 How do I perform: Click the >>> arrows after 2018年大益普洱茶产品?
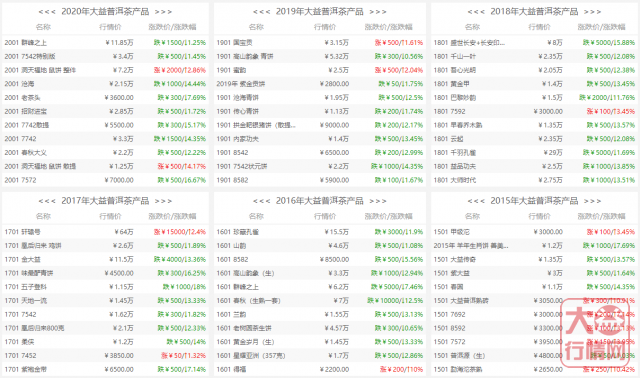pyautogui.click(x=592, y=12)
